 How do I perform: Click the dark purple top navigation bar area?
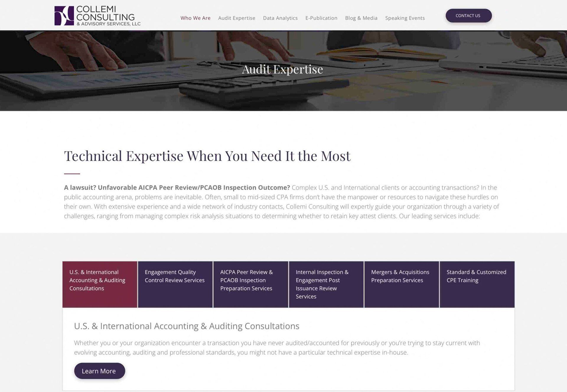(468, 15)
